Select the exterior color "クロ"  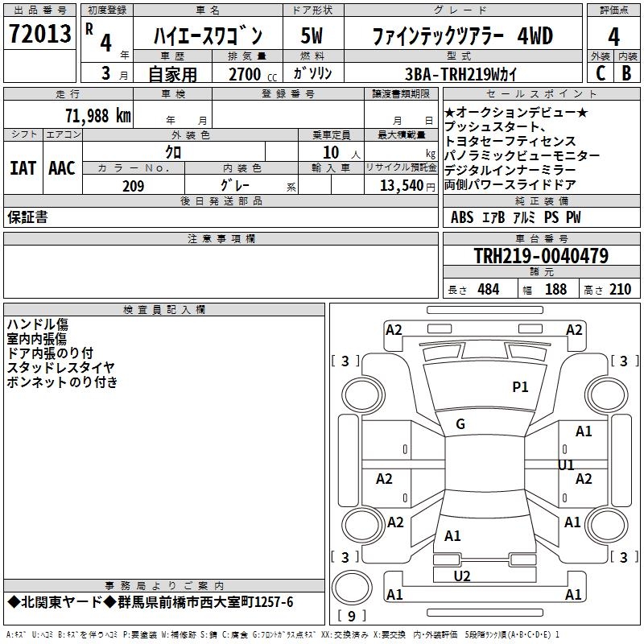point(173,152)
